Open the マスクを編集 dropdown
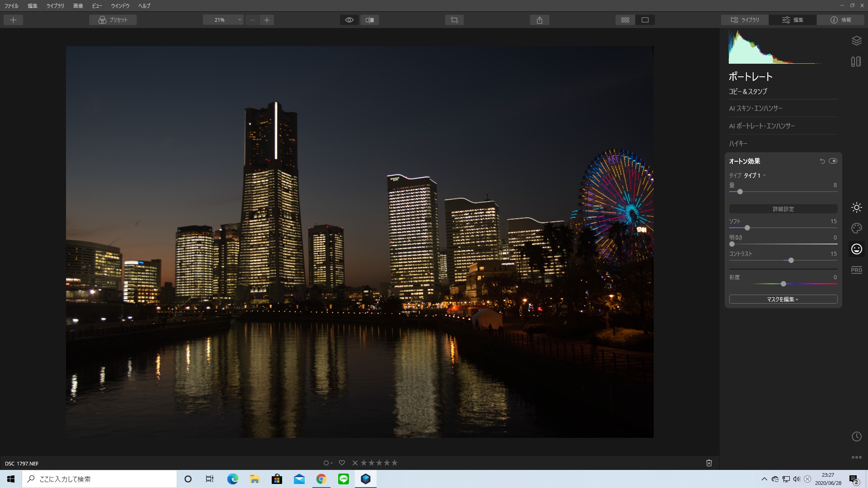868x488 pixels. [783, 299]
